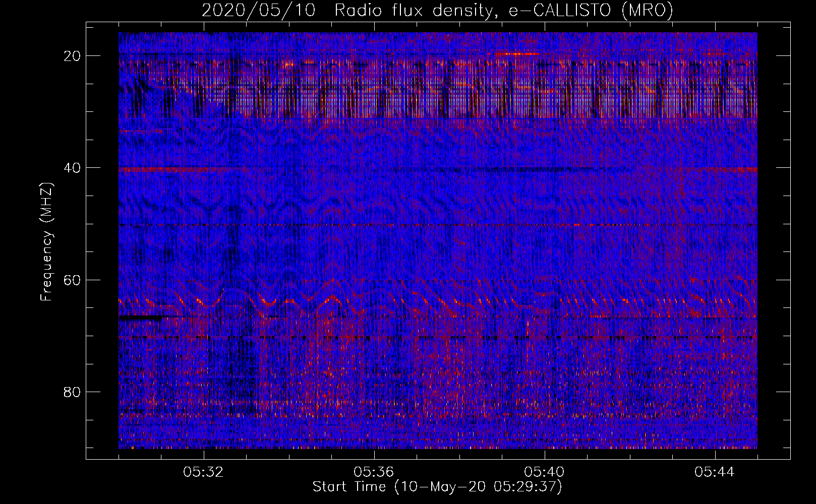Click the time tick label "05:32"
816x504 pixels.
(203, 472)
